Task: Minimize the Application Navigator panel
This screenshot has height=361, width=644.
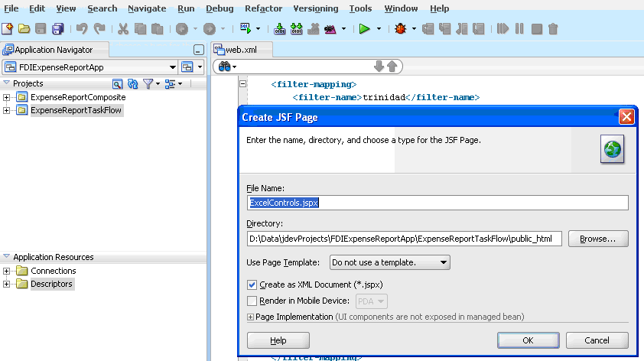Action: coord(198,50)
